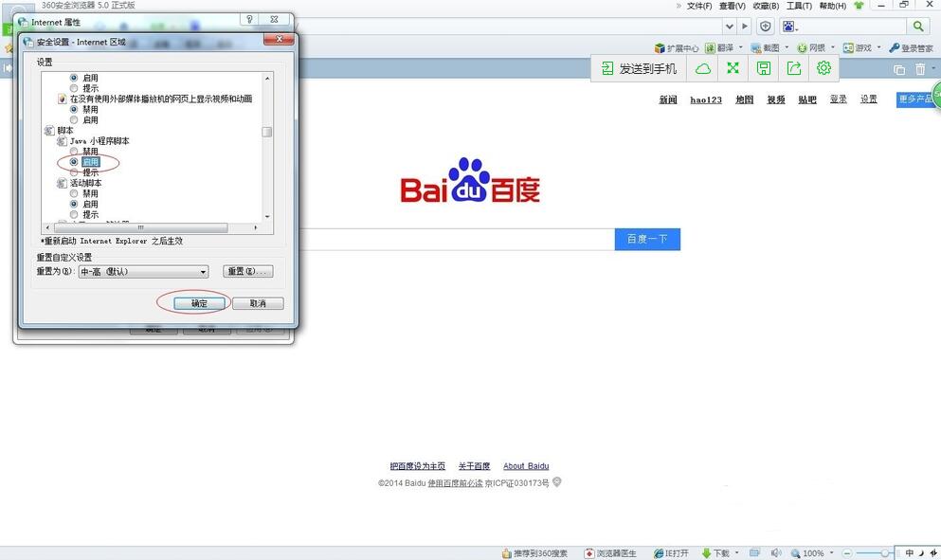Open the 新闻 link on Baidu
Viewport: 941px width, 560px height.
[668, 99]
